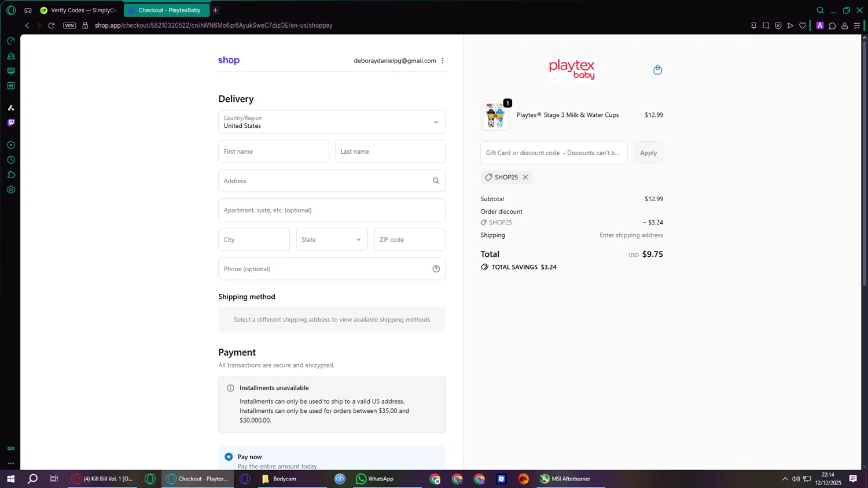Open the shopping bag cart icon
This screenshot has height=488, width=868.
[x=657, y=70]
